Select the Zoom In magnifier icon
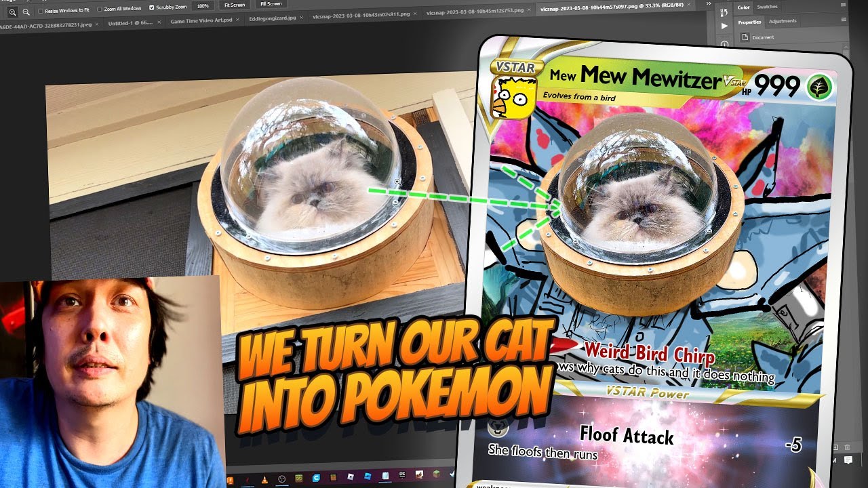The image size is (868, 488). point(12,12)
